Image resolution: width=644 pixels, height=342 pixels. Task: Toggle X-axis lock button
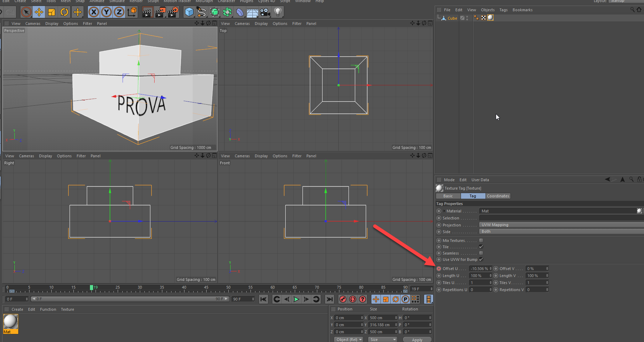[x=94, y=12]
